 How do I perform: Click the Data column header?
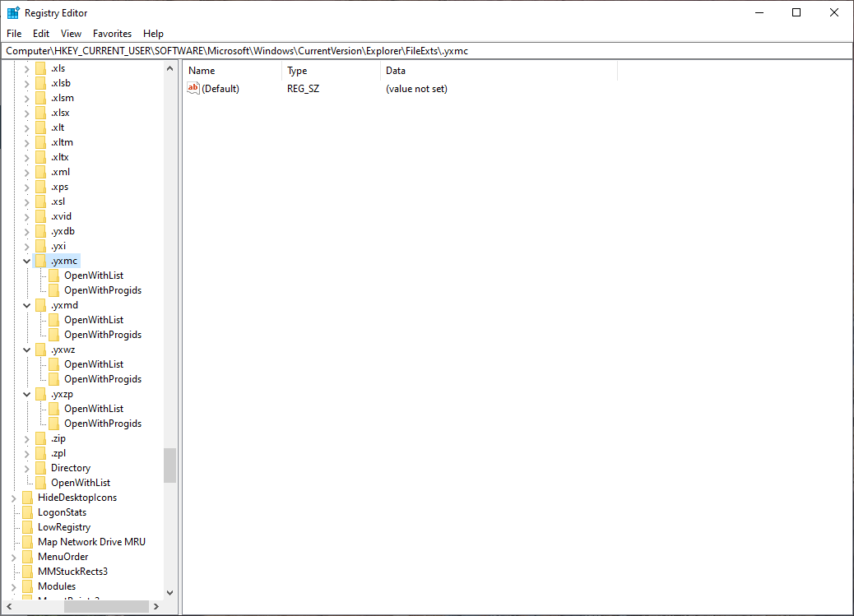[396, 71]
